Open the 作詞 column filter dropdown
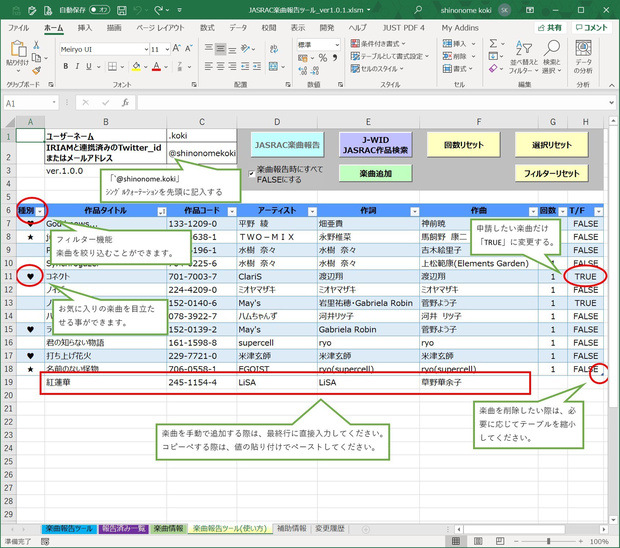620x548 pixels. [414, 212]
